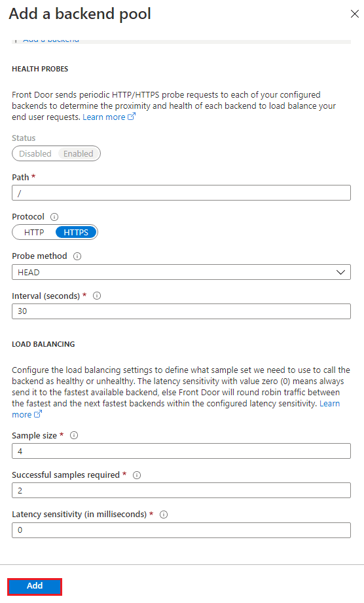Click the HEALTH PROBES section heading

pos(40,69)
